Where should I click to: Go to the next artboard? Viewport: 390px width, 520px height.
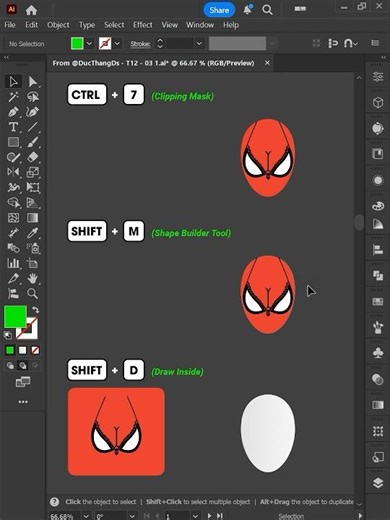(x=209, y=516)
